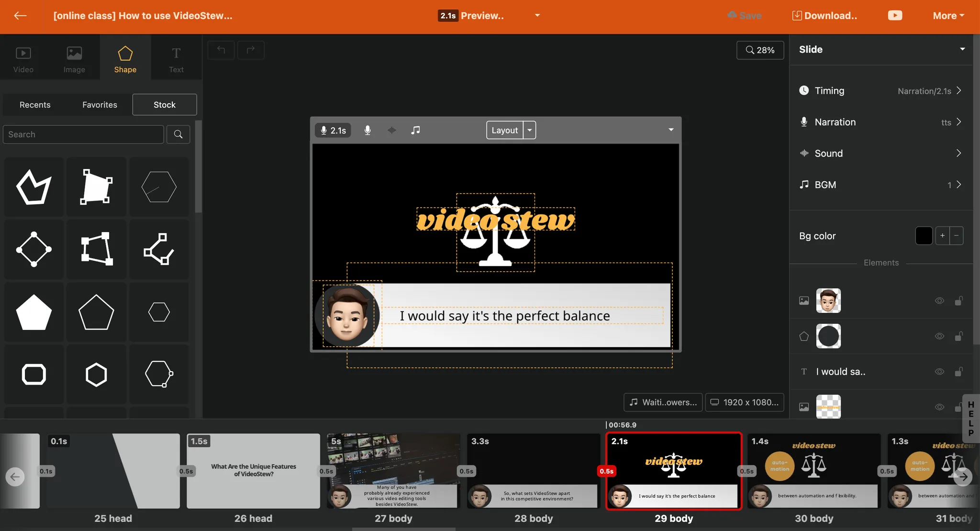Viewport: 980px width, 531px height.
Task: Select the Stock tab
Action: pos(165,105)
